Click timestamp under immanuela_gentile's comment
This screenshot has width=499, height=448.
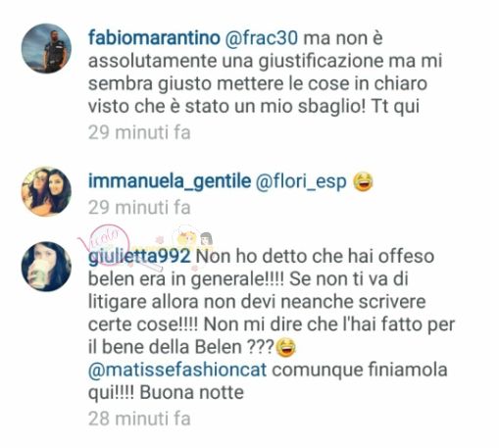click(x=139, y=208)
